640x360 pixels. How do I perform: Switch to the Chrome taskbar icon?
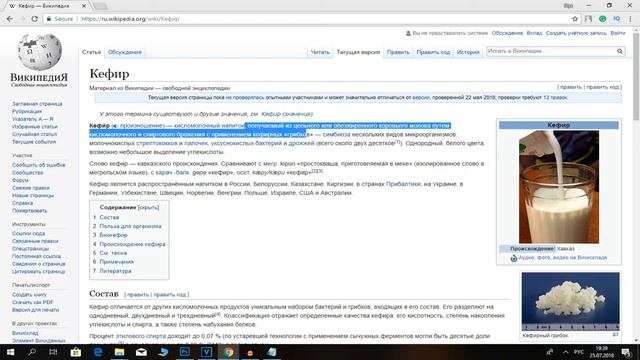click(x=228, y=352)
